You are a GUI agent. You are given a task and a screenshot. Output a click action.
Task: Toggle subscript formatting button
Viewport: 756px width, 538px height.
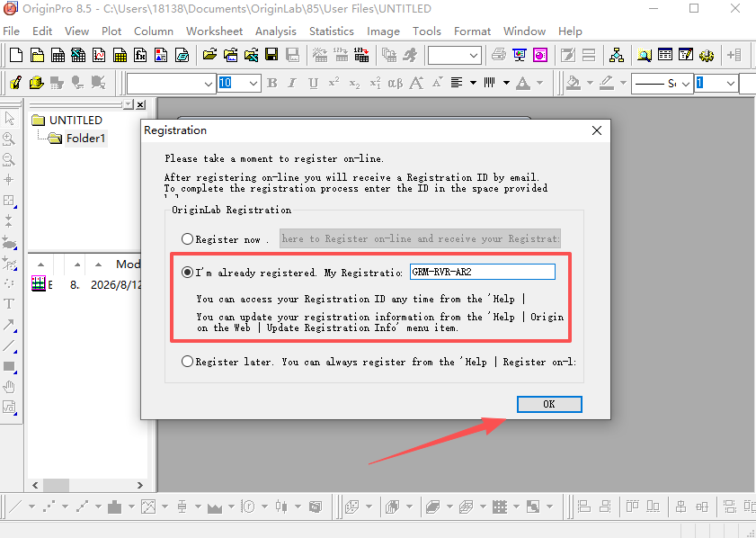354,83
